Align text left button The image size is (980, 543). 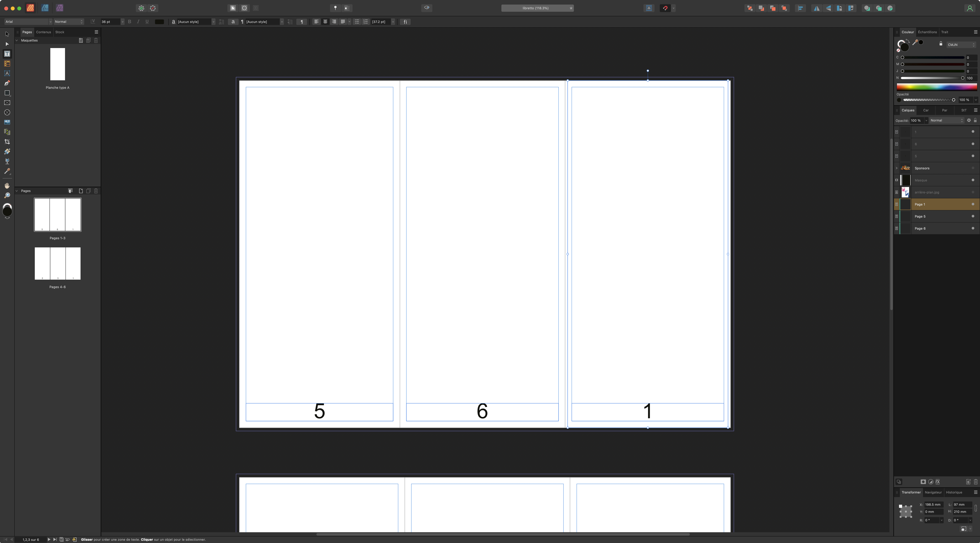(x=316, y=22)
